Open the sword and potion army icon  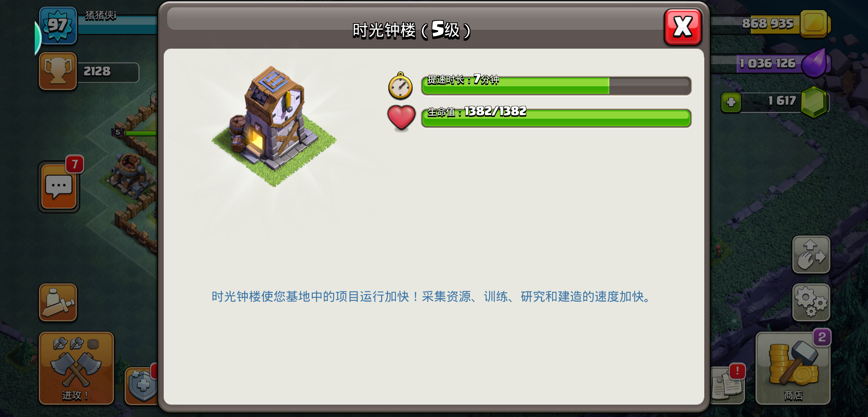click(x=58, y=302)
